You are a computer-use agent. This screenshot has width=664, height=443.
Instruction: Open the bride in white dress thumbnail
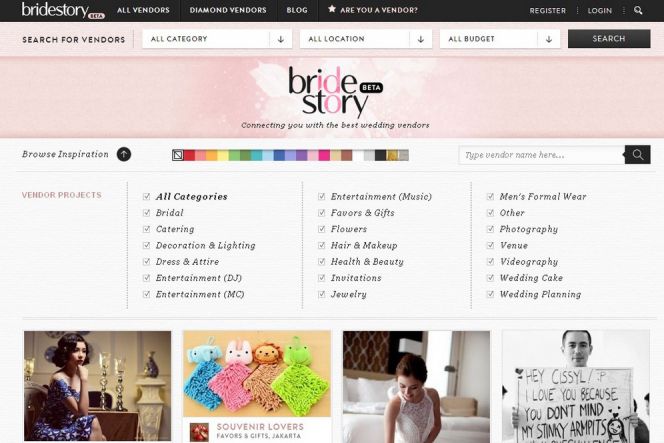(416, 387)
